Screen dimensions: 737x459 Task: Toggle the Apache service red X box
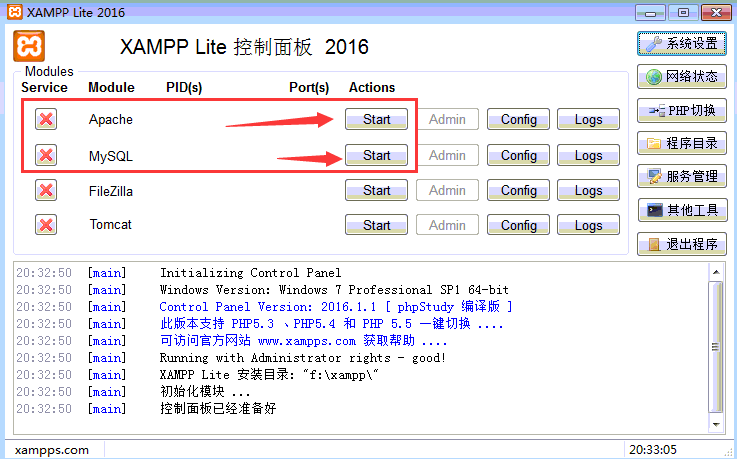pos(46,119)
